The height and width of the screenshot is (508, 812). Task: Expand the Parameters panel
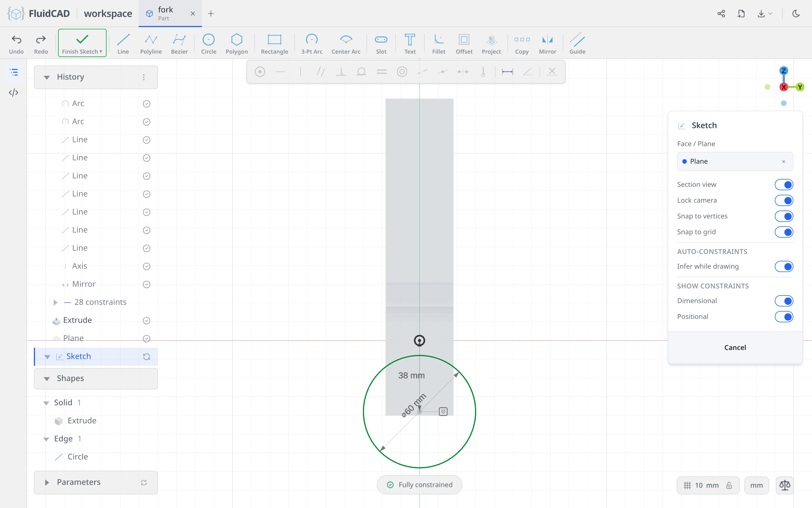click(47, 483)
